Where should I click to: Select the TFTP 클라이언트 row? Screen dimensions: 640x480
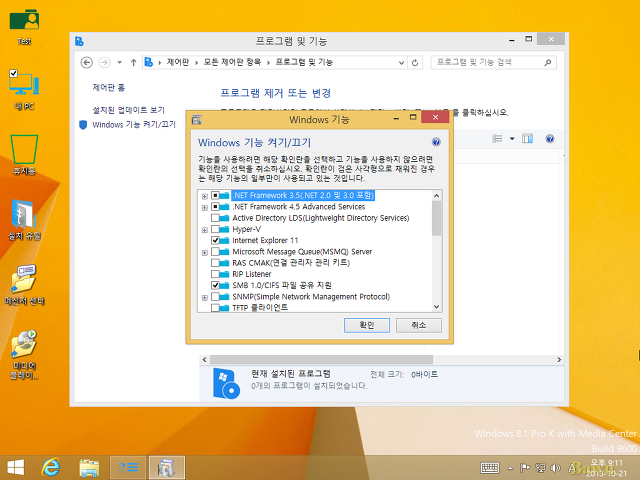click(260, 308)
